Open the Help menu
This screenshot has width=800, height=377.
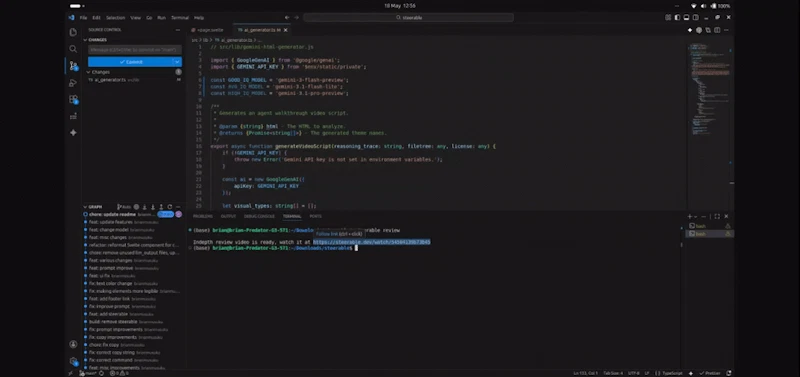coord(199,17)
